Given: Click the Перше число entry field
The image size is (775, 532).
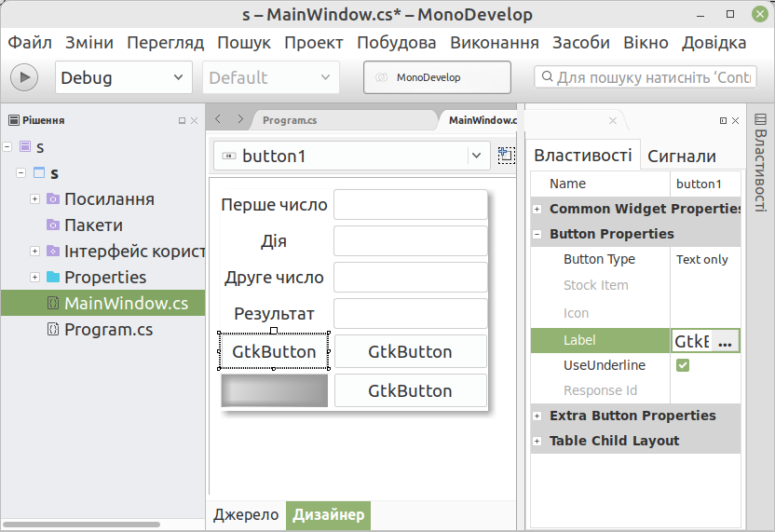Looking at the screenshot, I should tap(410, 205).
